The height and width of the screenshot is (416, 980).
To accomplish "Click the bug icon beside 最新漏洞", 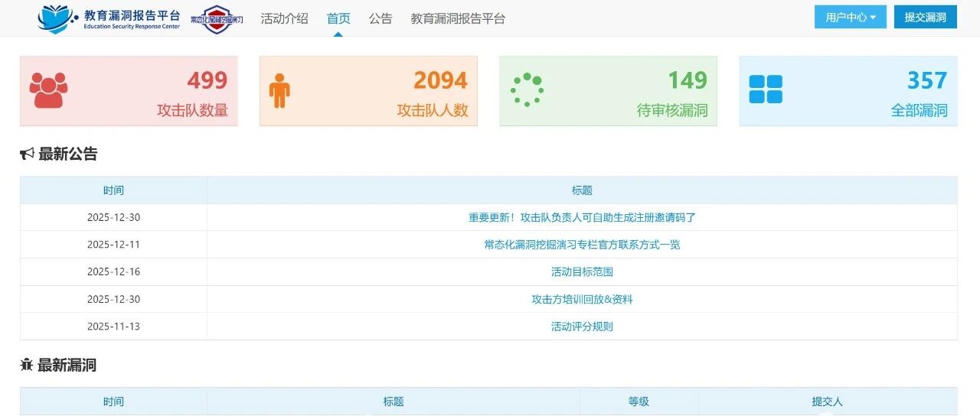I will pyautogui.click(x=27, y=366).
